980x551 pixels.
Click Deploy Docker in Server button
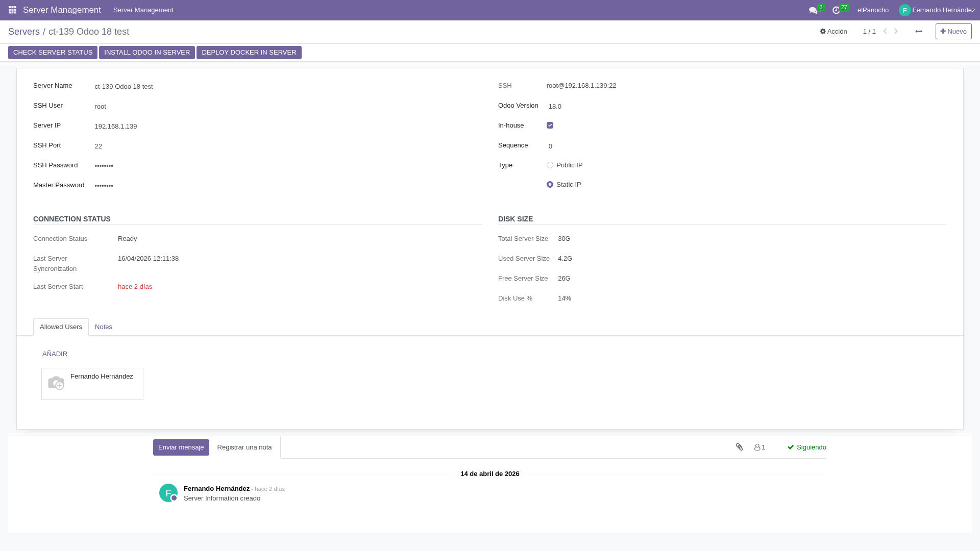click(249, 53)
